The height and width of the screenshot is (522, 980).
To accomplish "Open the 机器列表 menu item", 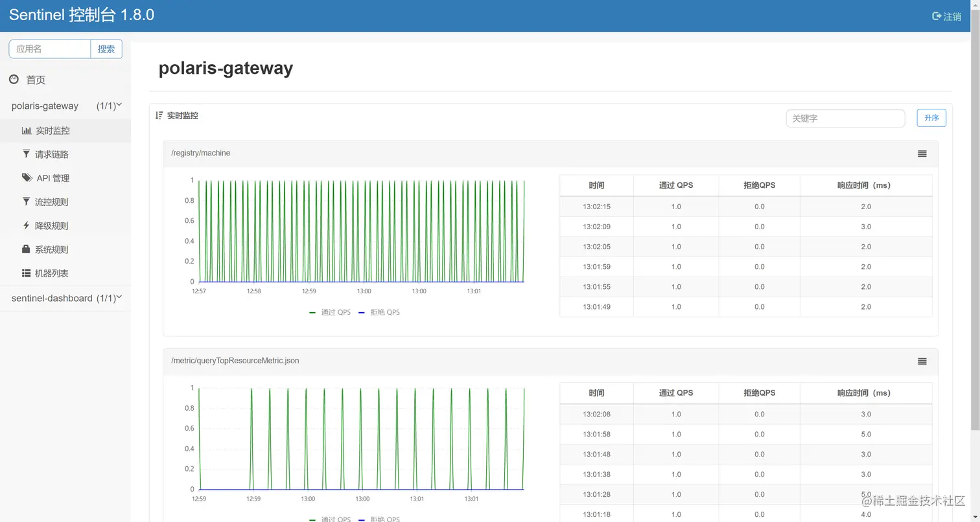I will (x=65, y=273).
